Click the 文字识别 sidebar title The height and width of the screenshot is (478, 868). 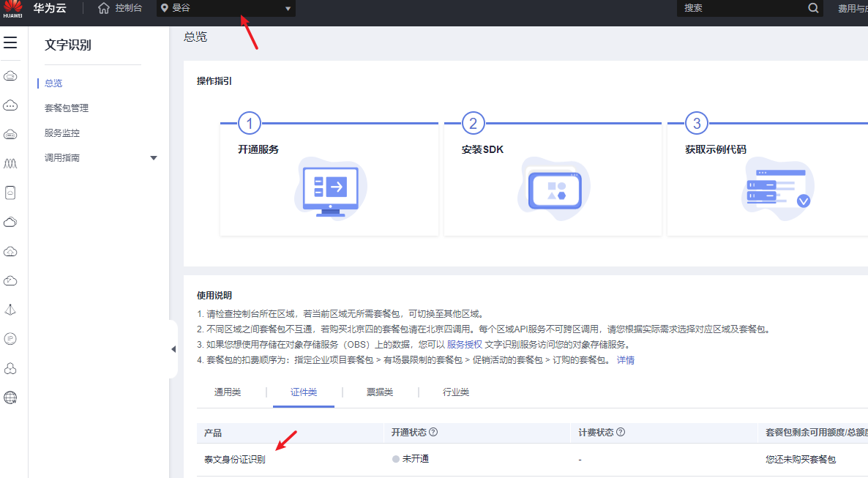pyautogui.click(x=68, y=45)
